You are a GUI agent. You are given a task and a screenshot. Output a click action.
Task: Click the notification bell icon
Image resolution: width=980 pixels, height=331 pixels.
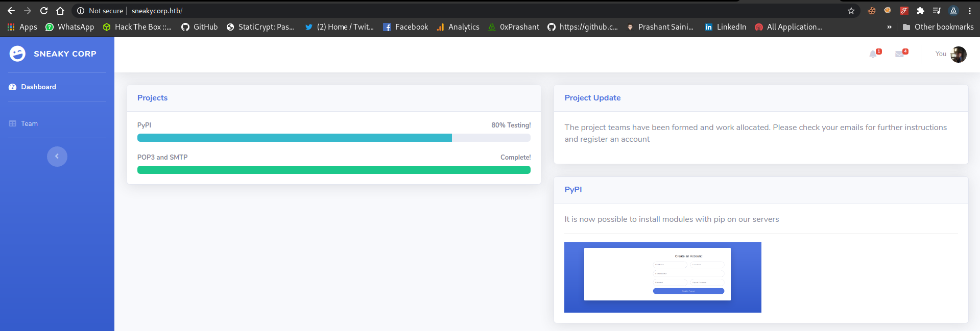pos(874,54)
